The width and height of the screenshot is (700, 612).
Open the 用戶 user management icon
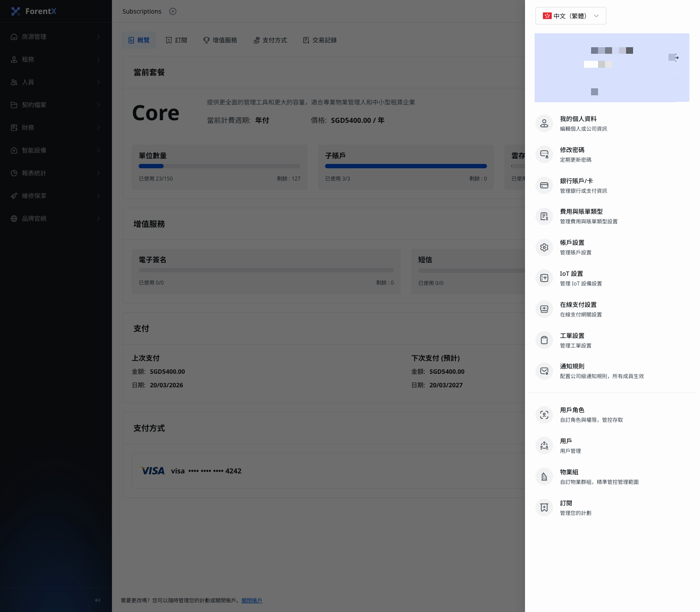coord(544,446)
